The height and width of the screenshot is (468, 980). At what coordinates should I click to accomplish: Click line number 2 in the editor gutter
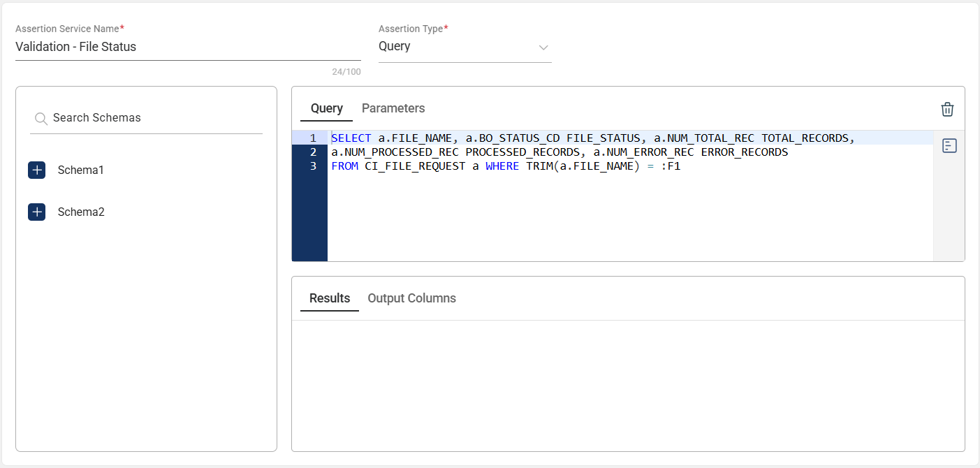tap(314, 152)
